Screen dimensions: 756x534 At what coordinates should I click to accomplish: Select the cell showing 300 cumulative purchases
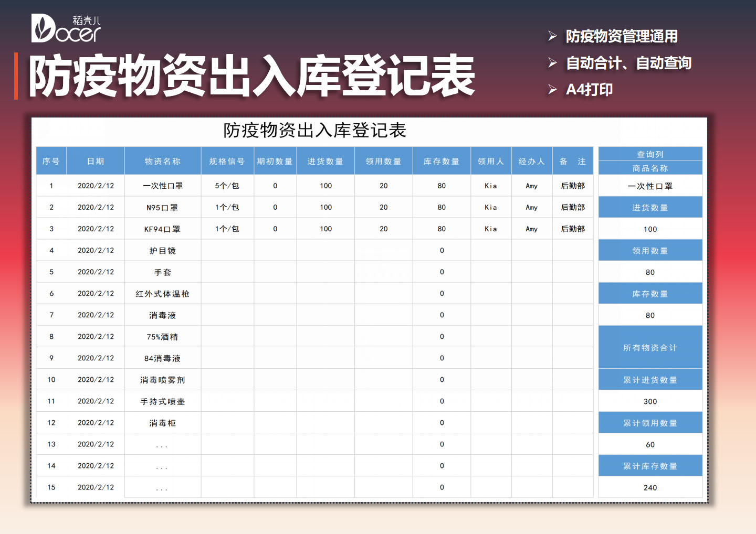point(650,401)
